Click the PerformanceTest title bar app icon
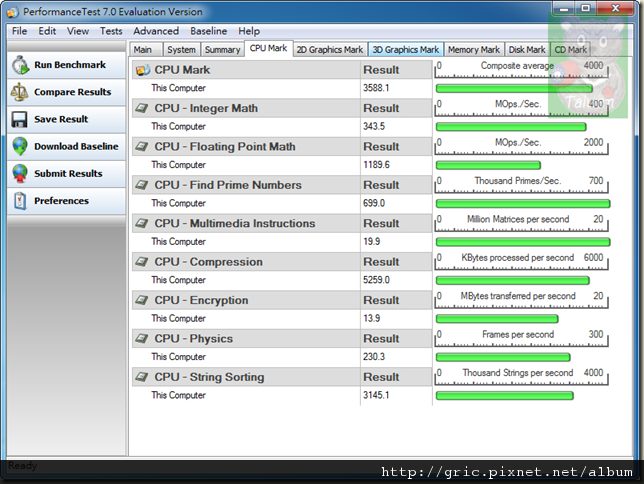The height and width of the screenshot is (484, 644). 12,12
